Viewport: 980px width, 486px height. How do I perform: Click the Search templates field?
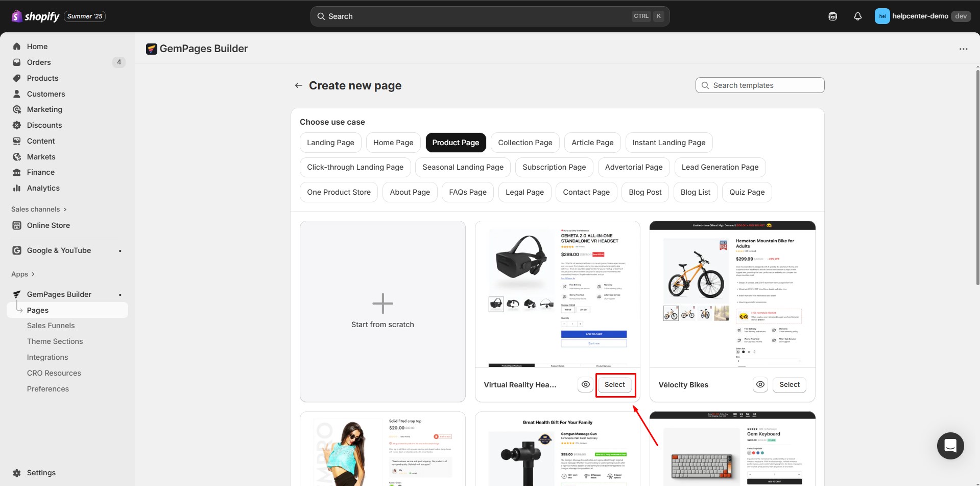(759, 85)
